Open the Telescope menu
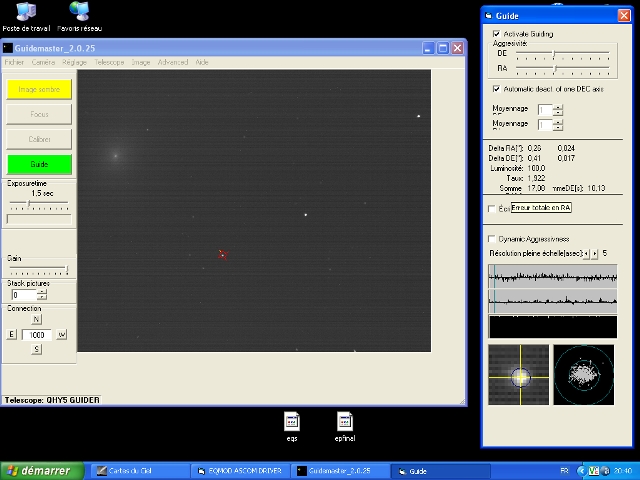 [109, 62]
